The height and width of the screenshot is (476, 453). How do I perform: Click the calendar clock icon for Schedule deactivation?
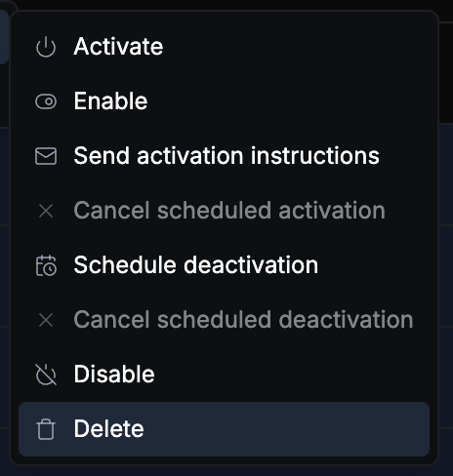pyautogui.click(x=46, y=265)
